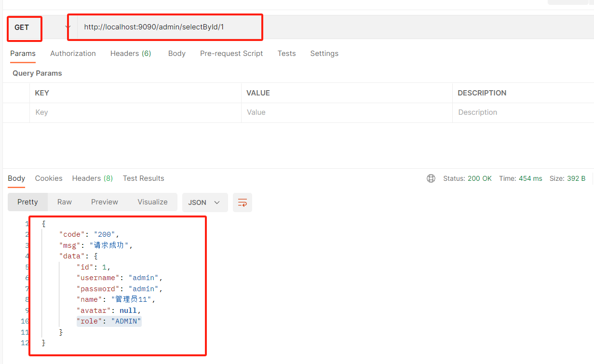Click the Query Params heading
Image resolution: width=594 pixels, height=364 pixels.
click(37, 73)
